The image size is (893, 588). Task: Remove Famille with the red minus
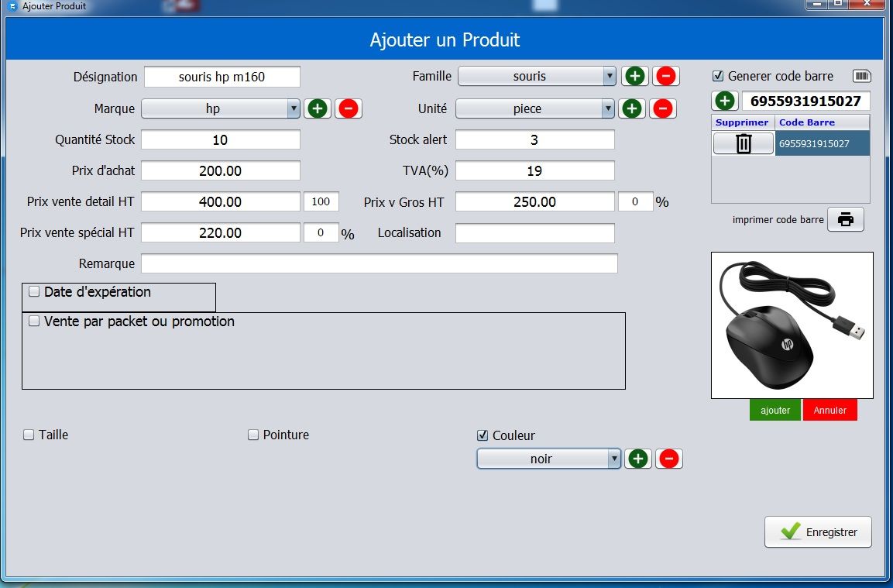coord(666,76)
